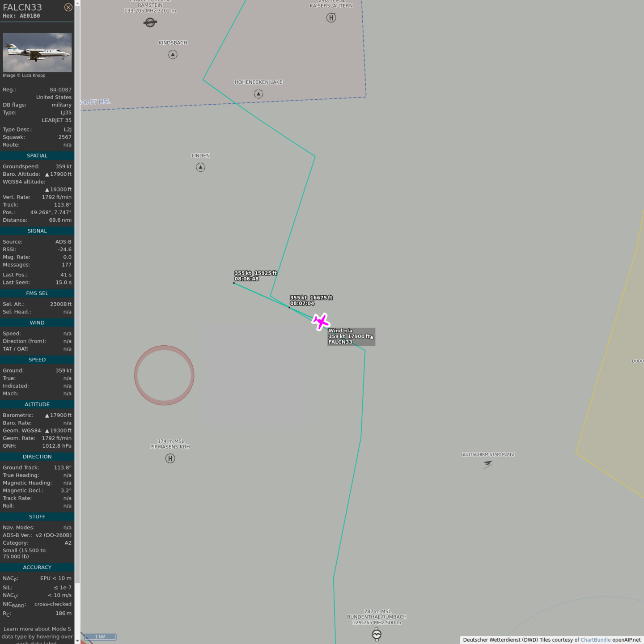The width and height of the screenshot is (644, 644).
Task: Click the sidebar scrollbar up arrow
Action: click(77, 3)
